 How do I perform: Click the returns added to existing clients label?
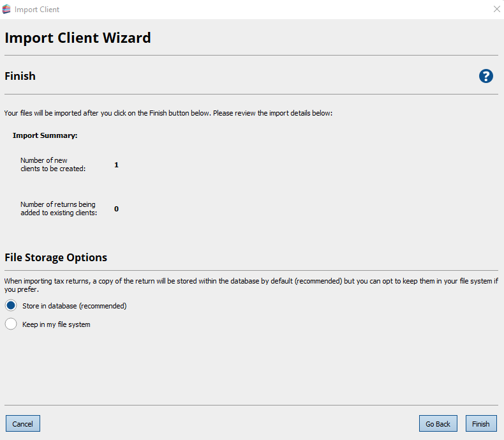(59, 209)
